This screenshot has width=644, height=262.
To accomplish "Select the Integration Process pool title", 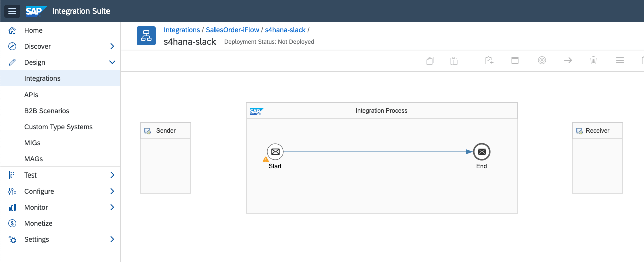I will point(382,111).
